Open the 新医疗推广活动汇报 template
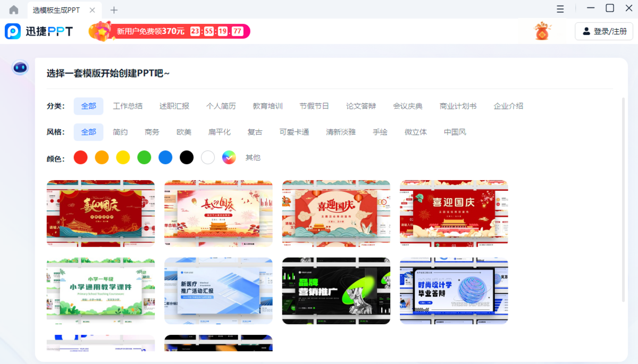Viewport: 638px width, 364px height. pyautogui.click(x=219, y=291)
